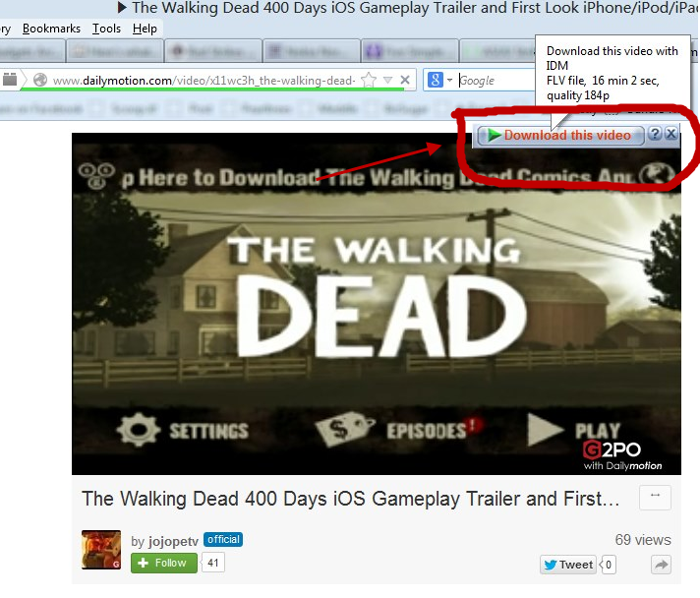Image resolution: width=700 pixels, height=598 pixels.
Task: Click the Download Walking Dead Comics banner text
Action: pos(378,177)
